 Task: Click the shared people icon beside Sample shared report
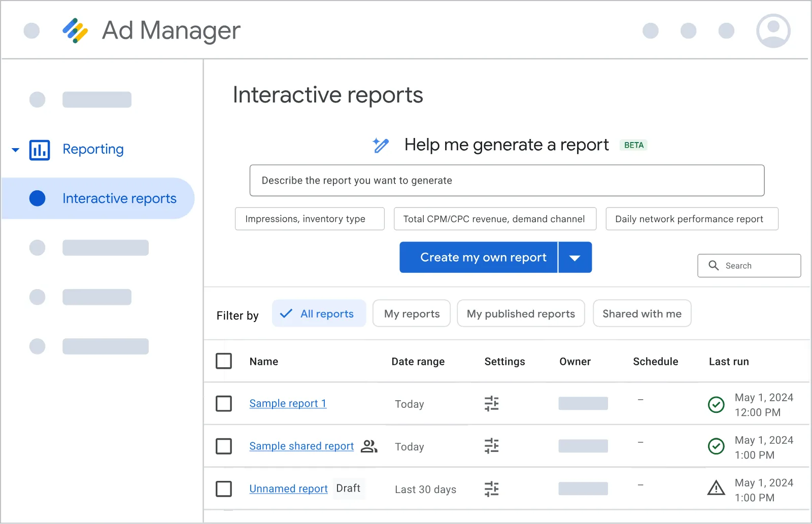[369, 446]
